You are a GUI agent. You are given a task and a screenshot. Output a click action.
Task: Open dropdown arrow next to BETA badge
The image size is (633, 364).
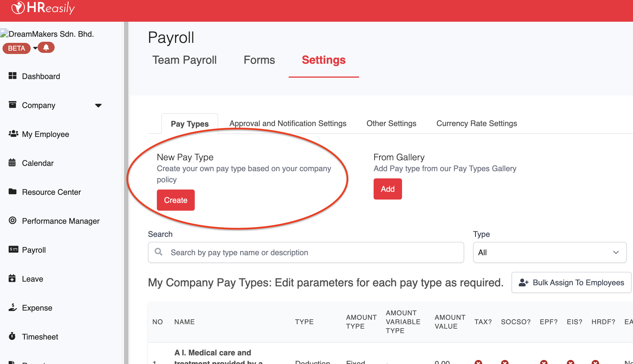[x=35, y=48]
